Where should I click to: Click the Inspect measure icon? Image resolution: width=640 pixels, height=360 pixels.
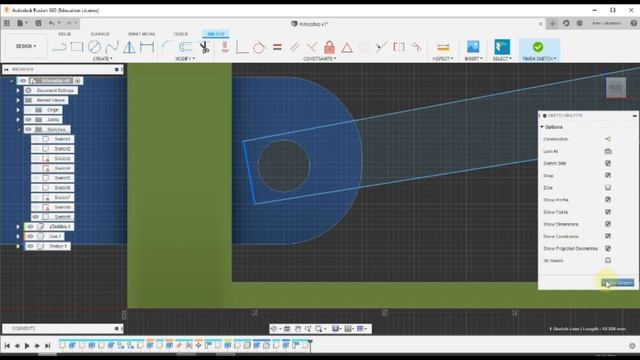(443, 47)
